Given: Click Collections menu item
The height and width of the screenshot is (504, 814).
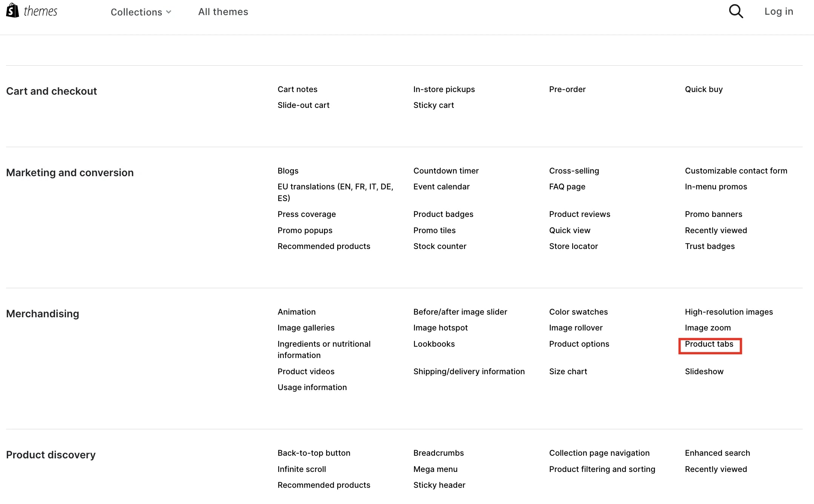Looking at the screenshot, I should [x=141, y=12].
